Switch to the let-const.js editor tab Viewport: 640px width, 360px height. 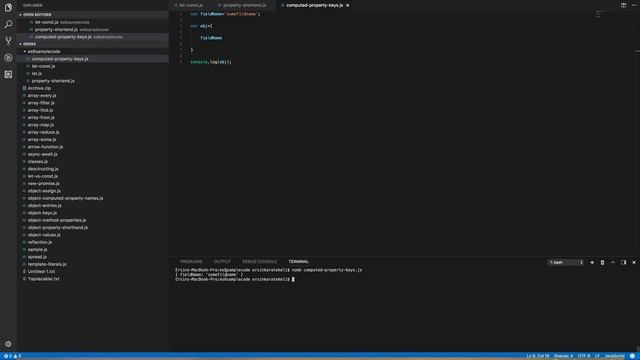pos(191,5)
